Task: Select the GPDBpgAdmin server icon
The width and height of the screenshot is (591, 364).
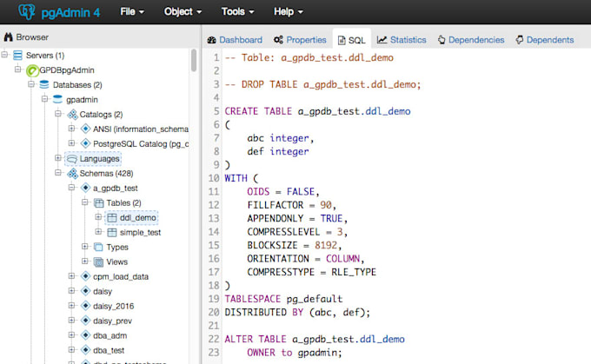Action: tap(32, 70)
